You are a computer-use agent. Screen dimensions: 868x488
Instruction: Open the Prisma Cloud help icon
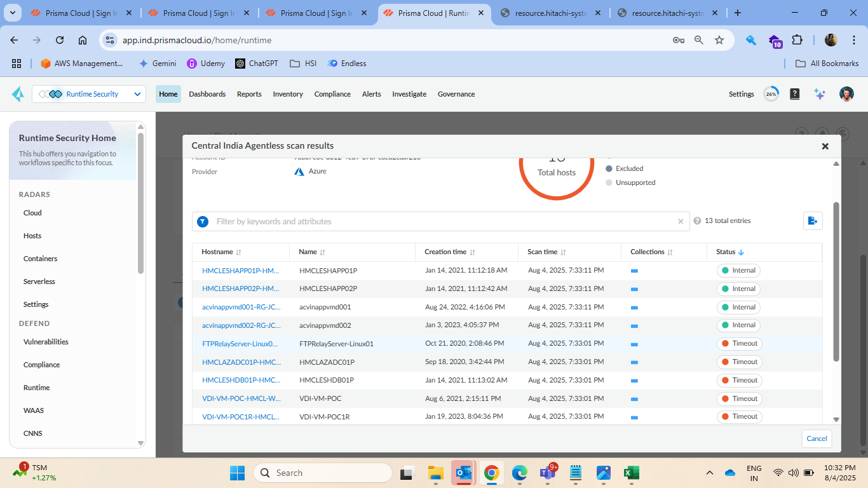click(x=794, y=94)
